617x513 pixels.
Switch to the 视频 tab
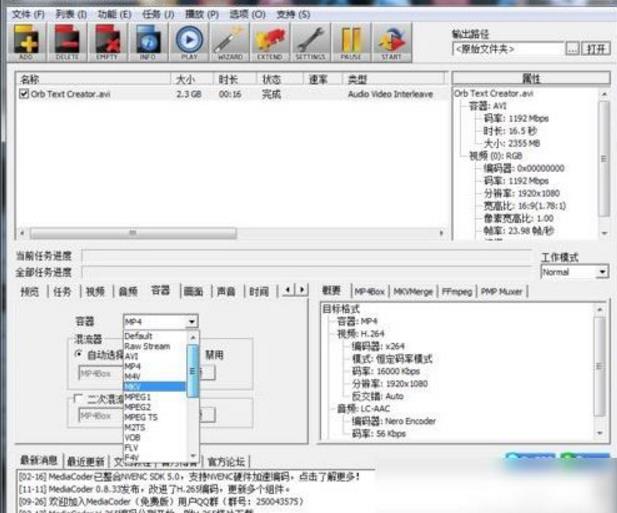95,292
